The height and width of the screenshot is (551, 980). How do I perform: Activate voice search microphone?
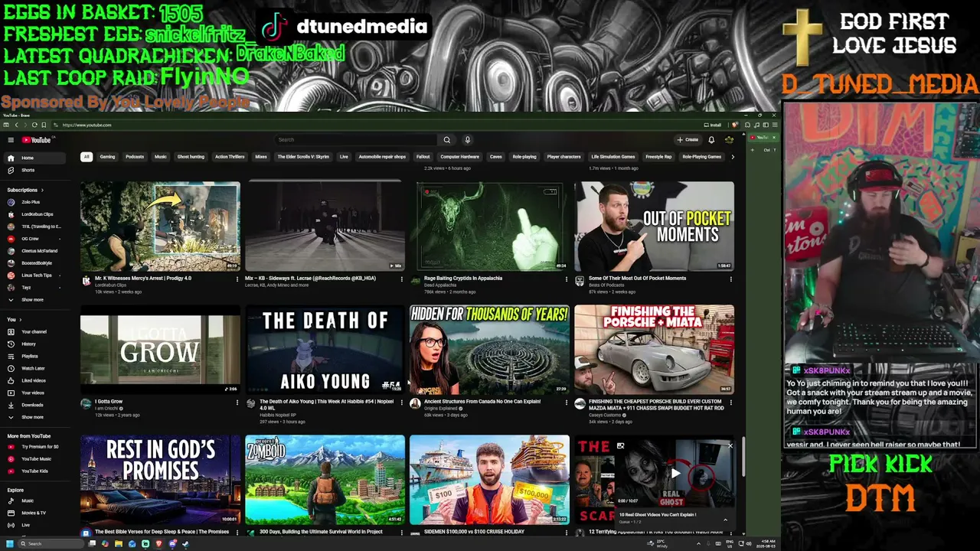tap(467, 140)
